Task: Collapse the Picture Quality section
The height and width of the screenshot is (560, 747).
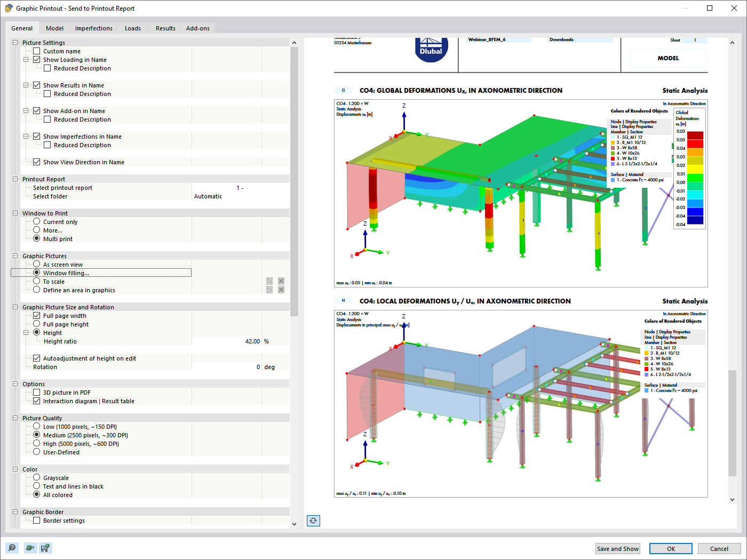Action: pos(15,418)
